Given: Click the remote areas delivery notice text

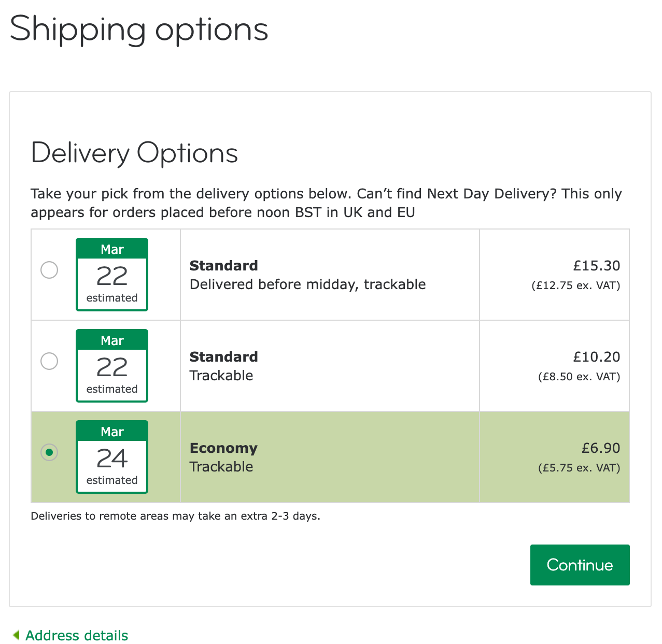Looking at the screenshot, I should tap(176, 516).
